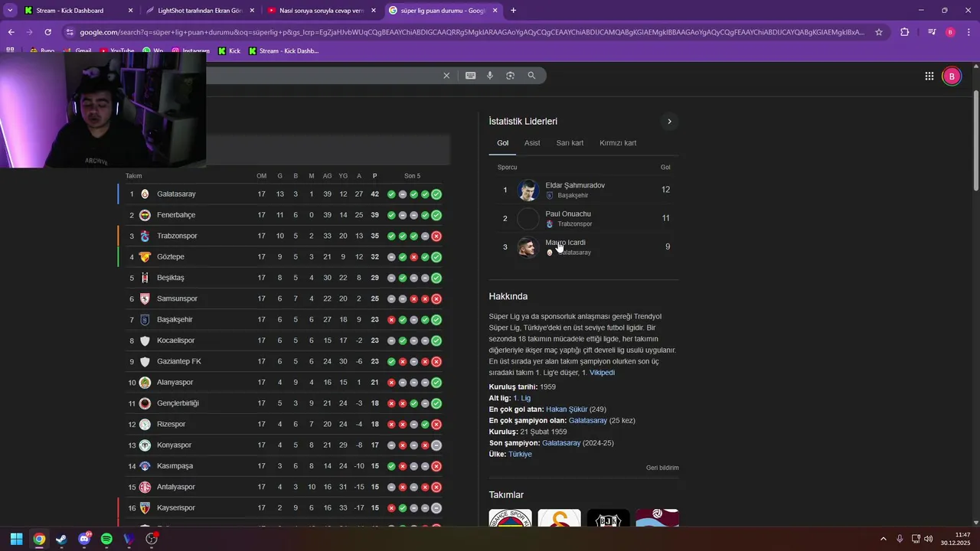Clear the search box text
Screen dimensions: 980x551
pyautogui.click(x=446, y=76)
